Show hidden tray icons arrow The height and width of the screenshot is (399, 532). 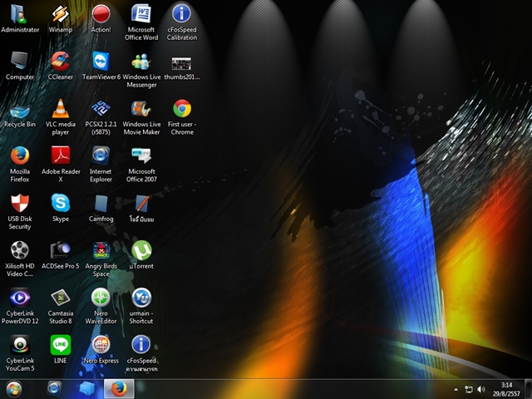pyautogui.click(x=456, y=390)
